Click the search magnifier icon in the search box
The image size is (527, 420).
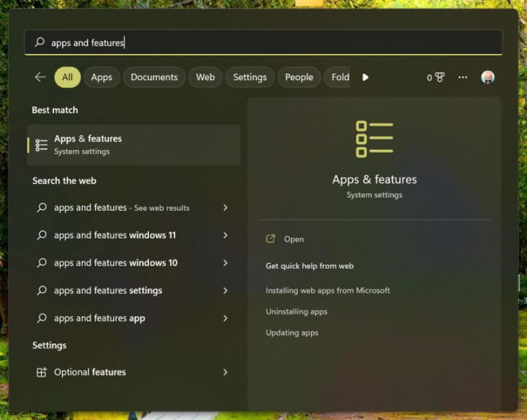point(39,42)
